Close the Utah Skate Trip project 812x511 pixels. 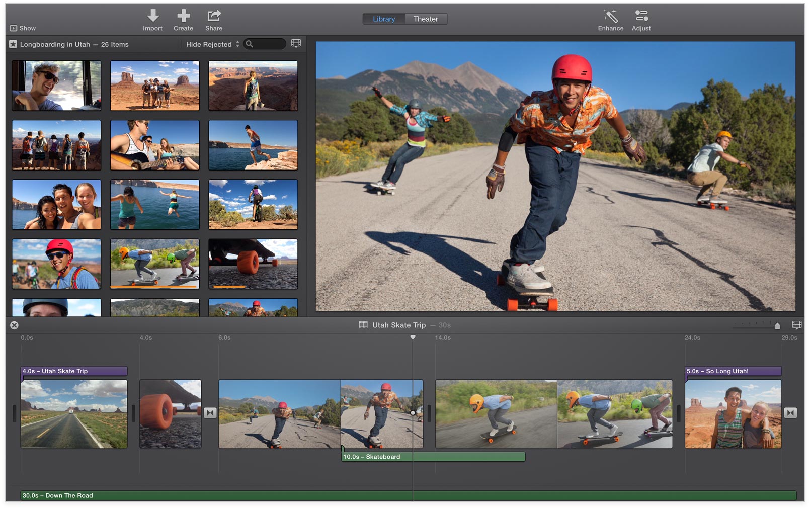coord(14,325)
